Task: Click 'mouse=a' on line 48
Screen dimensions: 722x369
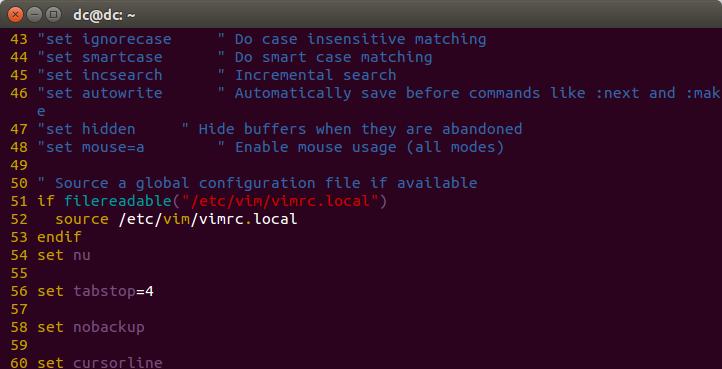Action: [113, 147]
